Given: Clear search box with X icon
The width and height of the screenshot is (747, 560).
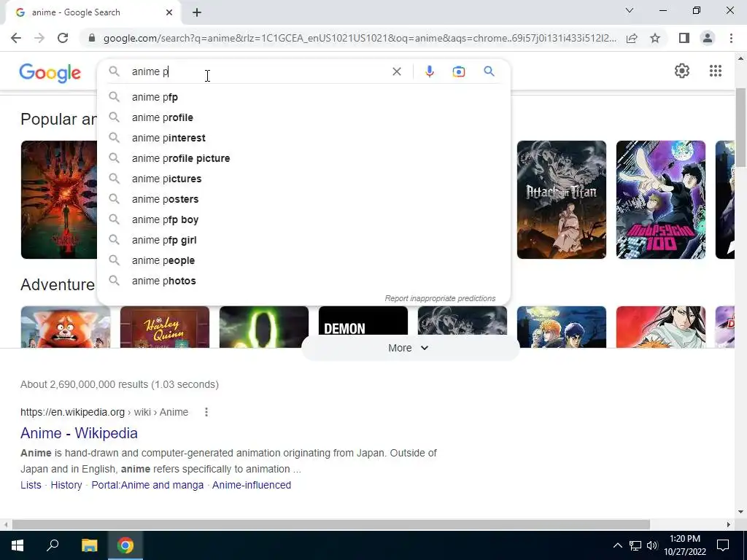Looking at the screenshot, I should coord(396,71).
